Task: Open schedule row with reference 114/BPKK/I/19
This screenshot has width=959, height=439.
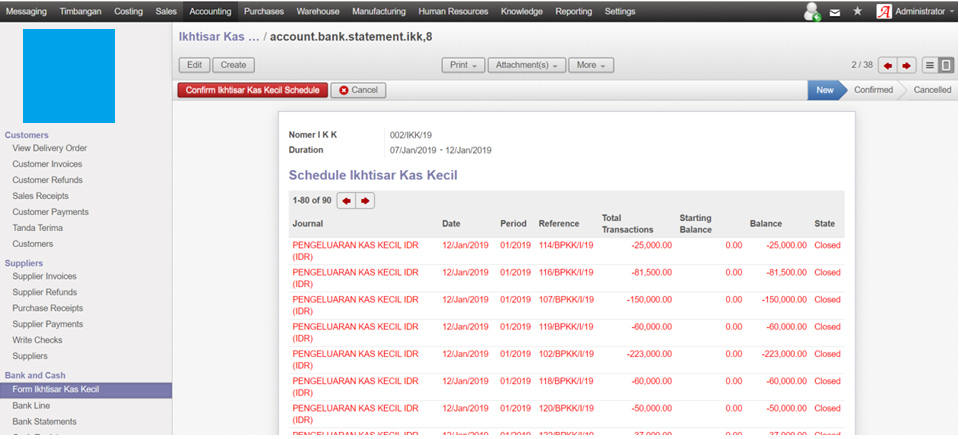Action: pyautogui.click(x=566, y=244)
